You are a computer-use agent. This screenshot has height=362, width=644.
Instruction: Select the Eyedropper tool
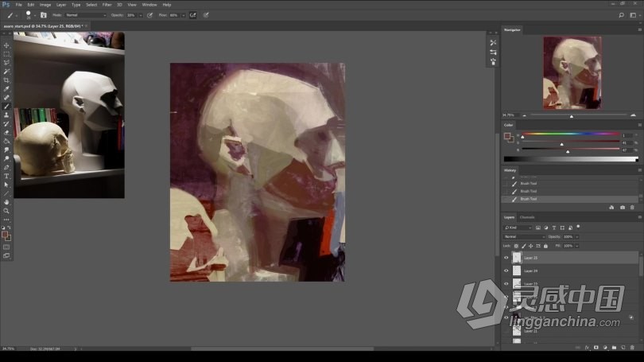point(6,89)
